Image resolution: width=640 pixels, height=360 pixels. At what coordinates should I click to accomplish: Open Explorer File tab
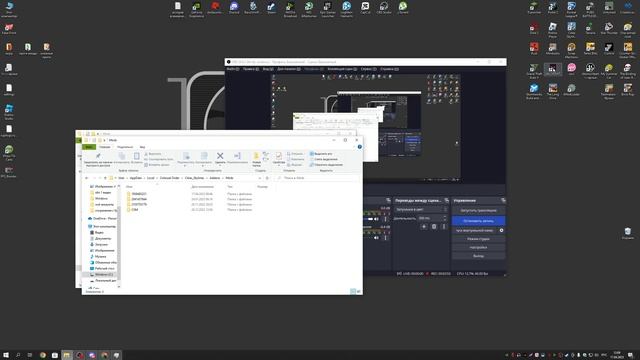(89, 147)
